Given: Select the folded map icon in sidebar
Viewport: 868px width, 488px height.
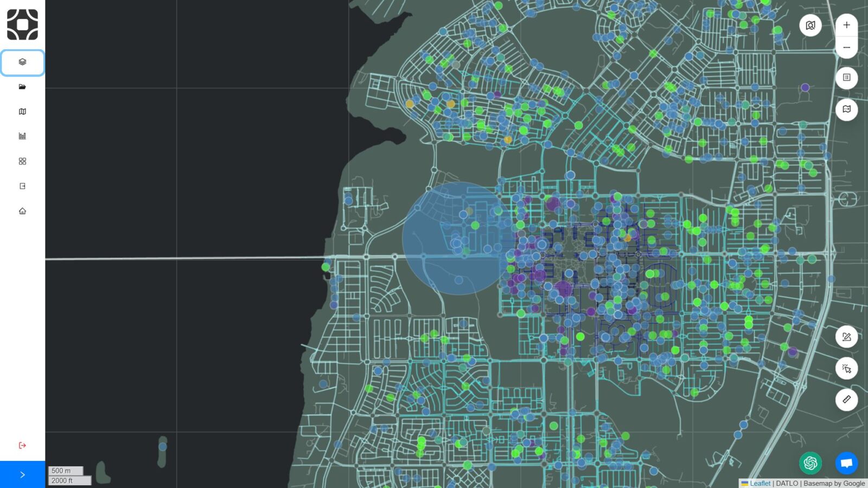Looking at the screenshot, I should (x=22, y=112).
